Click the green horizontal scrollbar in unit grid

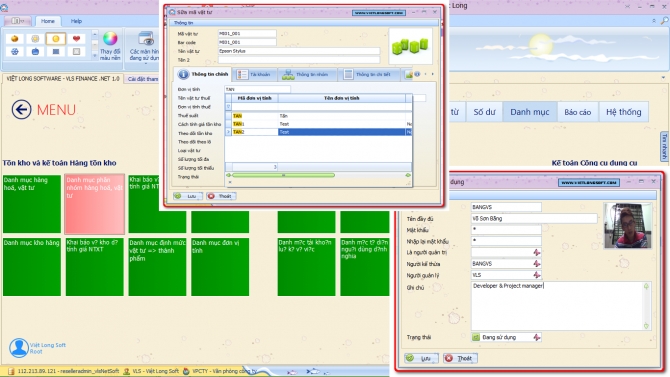tap(283, 175)
